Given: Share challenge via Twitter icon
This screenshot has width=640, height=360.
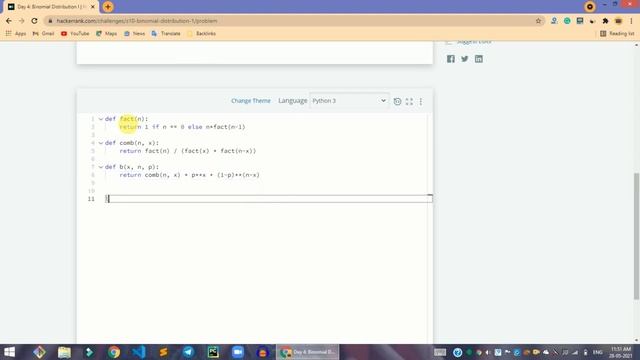Looking at the screenshot, I should 464,59.
